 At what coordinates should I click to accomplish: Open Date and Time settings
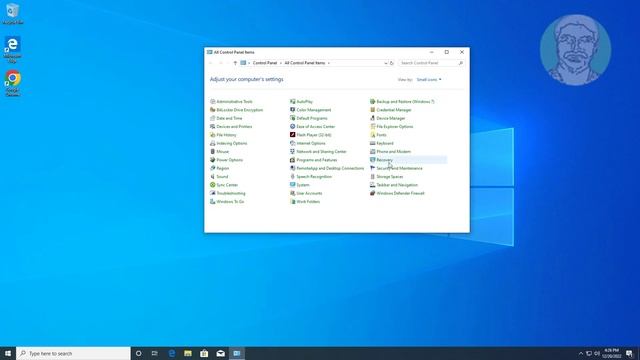coord(226,118)
